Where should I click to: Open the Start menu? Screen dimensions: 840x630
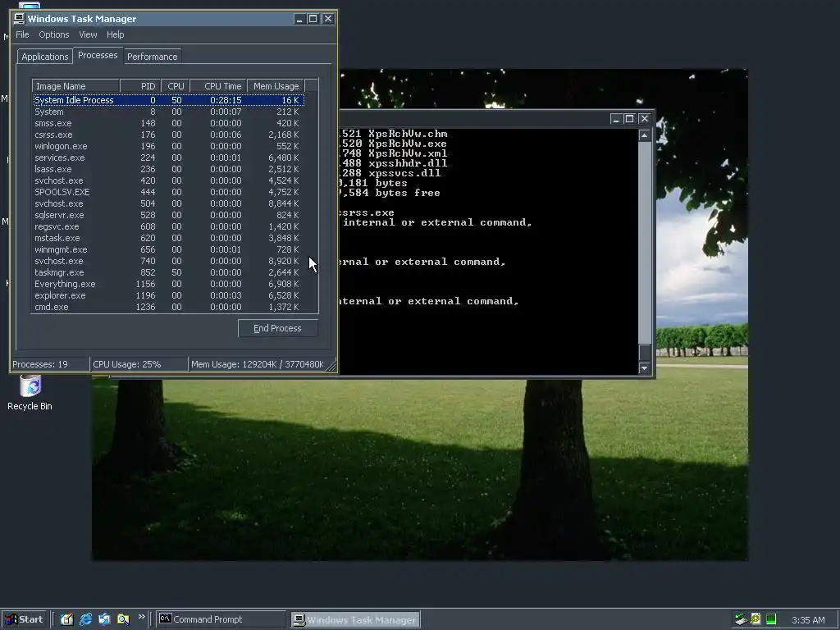click(25, 619)
